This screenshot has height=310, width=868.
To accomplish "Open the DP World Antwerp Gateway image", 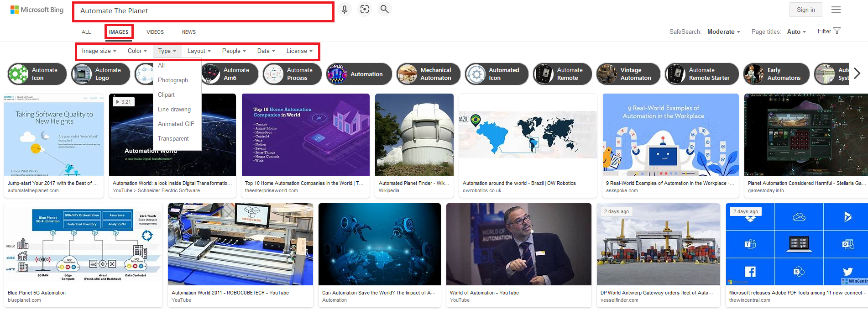I will (x=659, y=244).
